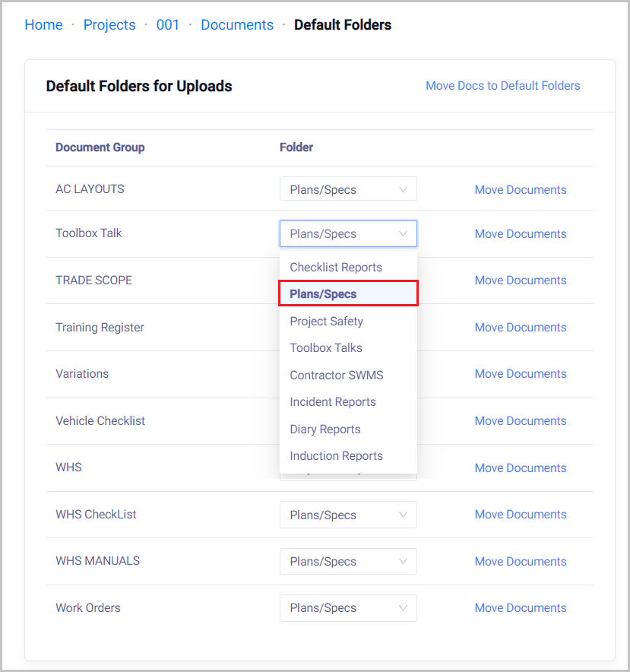Viewport: 630px width, 672px height.
Task: Open the Work Orders folder dropdown
Action: coord(348,608)
